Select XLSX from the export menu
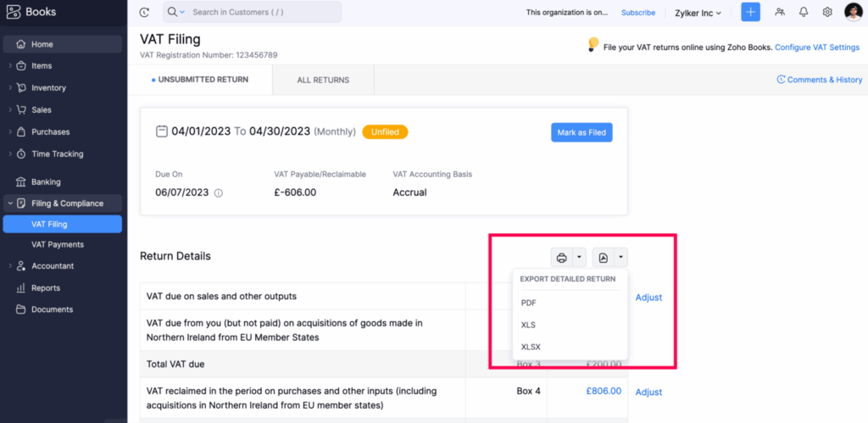The image size is (868, 423). [531, 346]
